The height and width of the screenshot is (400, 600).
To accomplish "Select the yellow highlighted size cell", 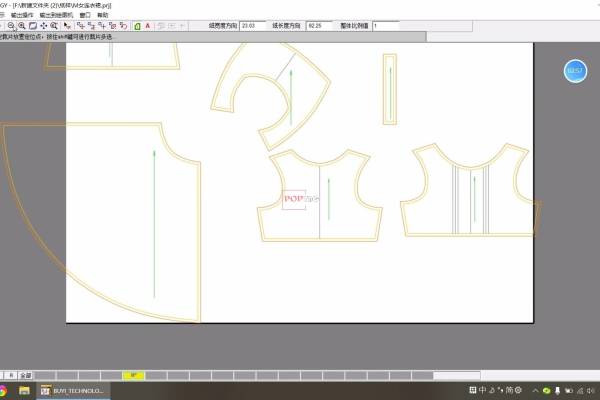I will pyautogui.click(x=132, y=374).
